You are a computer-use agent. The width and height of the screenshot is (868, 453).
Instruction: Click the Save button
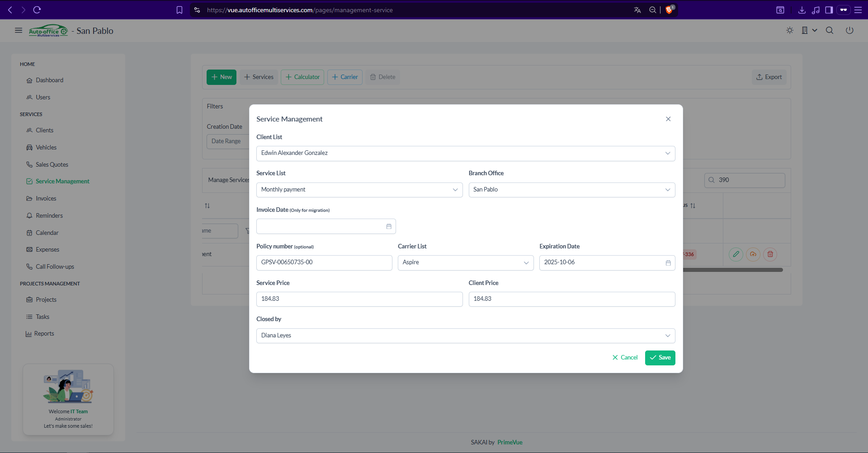(660, 358)
